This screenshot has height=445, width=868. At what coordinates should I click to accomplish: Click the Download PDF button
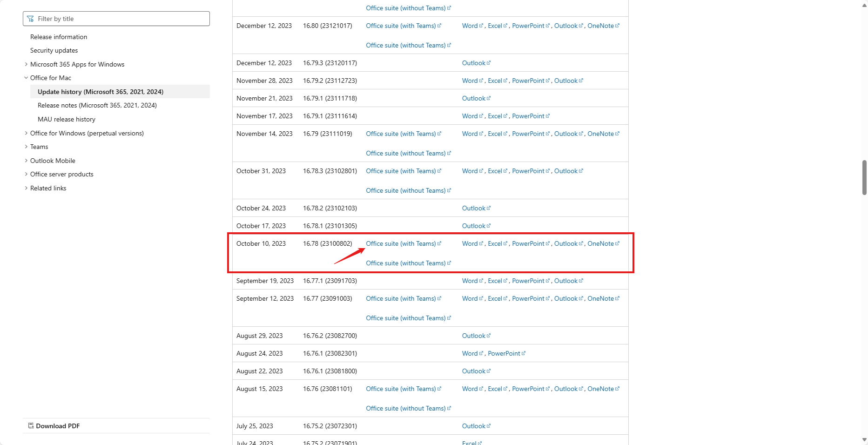[54, 426]
